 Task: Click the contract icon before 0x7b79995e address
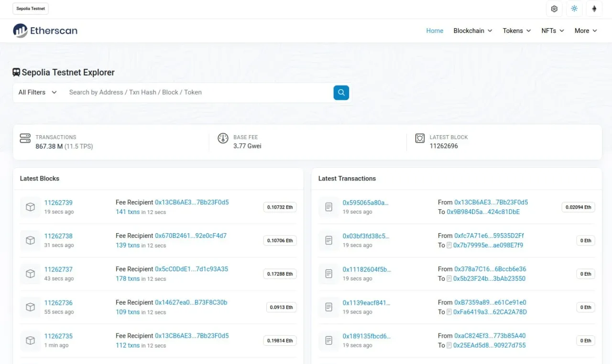pos(449,245)
